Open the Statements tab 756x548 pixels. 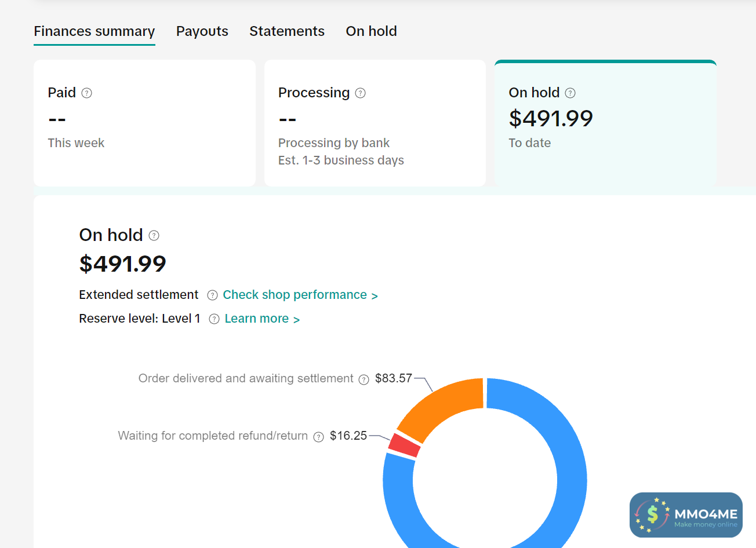287,31
